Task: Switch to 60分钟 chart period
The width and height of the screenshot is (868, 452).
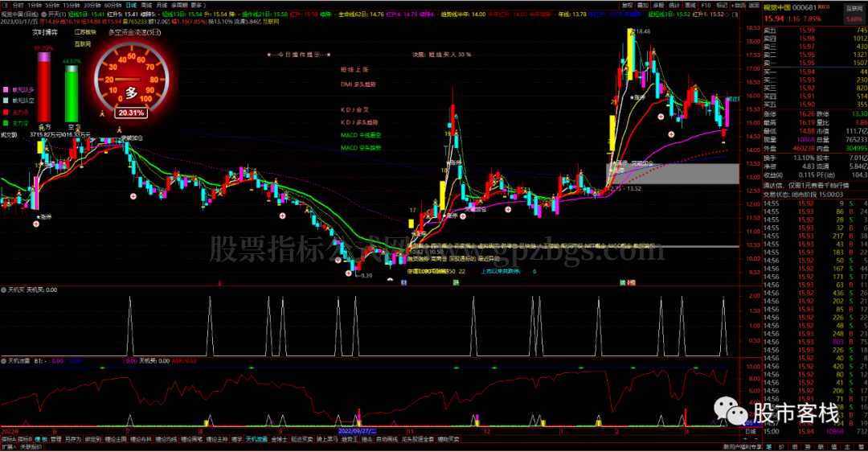Action: tap(113, 6)
